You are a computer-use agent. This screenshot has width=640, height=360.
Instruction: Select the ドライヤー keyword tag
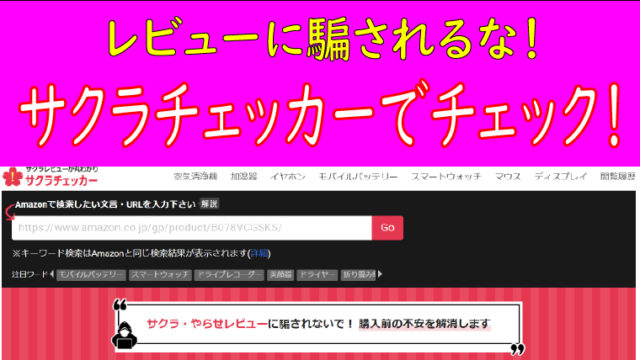tap(317, 275)
